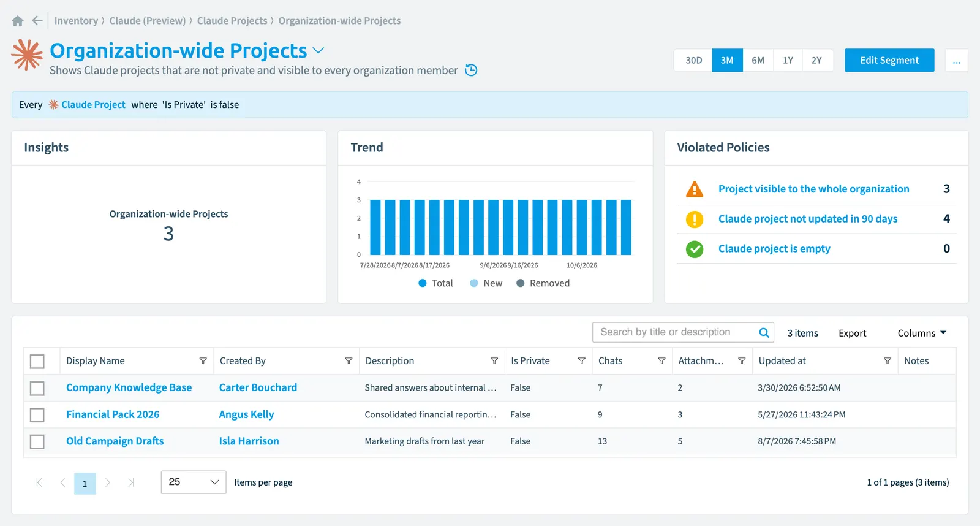The height and width of the screenshot is (526, 980).
Task: Open Display Name column filter icon
Action: (x=203, y=361)
